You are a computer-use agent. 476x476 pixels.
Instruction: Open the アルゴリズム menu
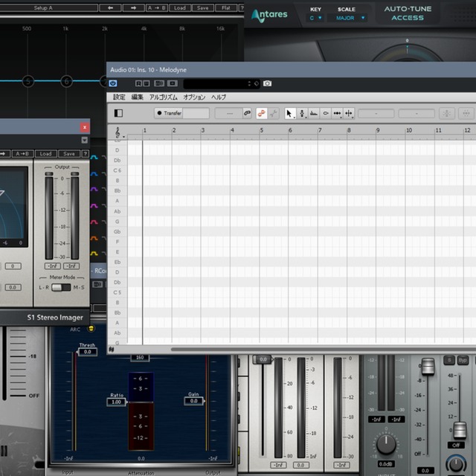[x=163, y=97]
